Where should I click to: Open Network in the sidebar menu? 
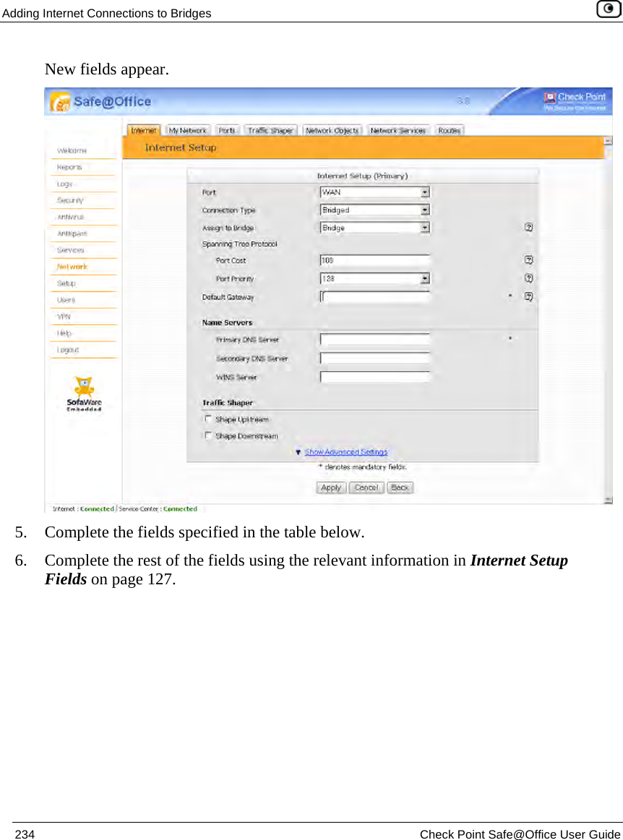click(72, 267)
